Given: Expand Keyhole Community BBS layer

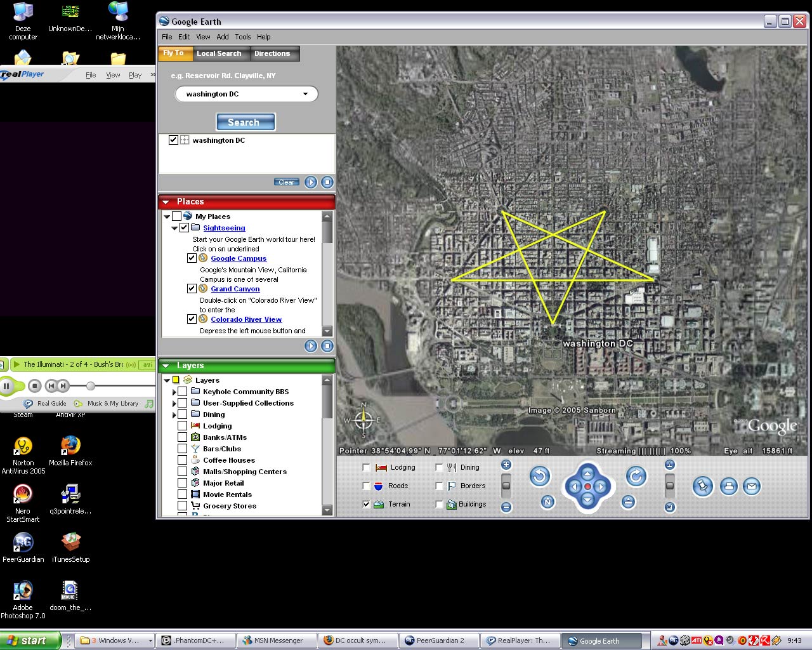Looking at the screenshot, I should (174, 392).
